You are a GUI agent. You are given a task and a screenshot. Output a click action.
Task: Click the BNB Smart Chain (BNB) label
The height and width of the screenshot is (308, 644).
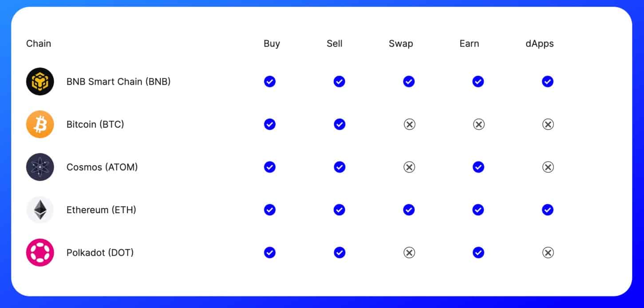119,82
